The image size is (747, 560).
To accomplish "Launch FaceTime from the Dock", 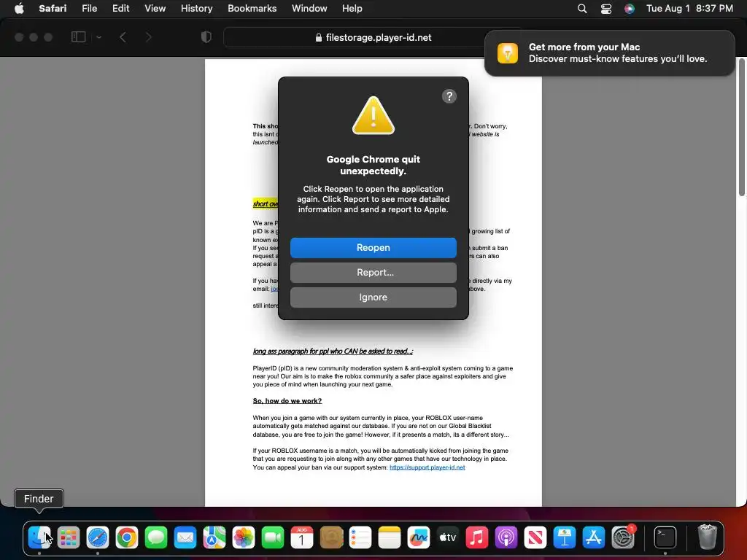I will click(x=273, y=537).
